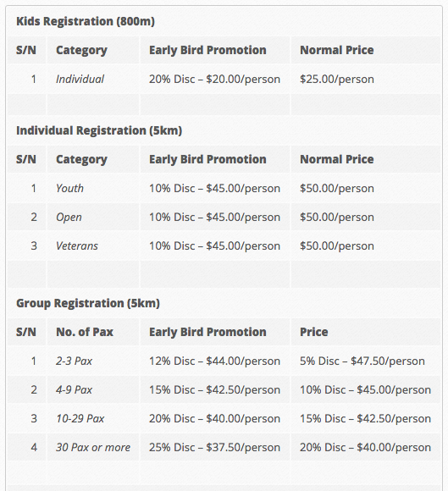Select the 2-3 Pax row
This screenshot has width=448, height=491.
224,361
